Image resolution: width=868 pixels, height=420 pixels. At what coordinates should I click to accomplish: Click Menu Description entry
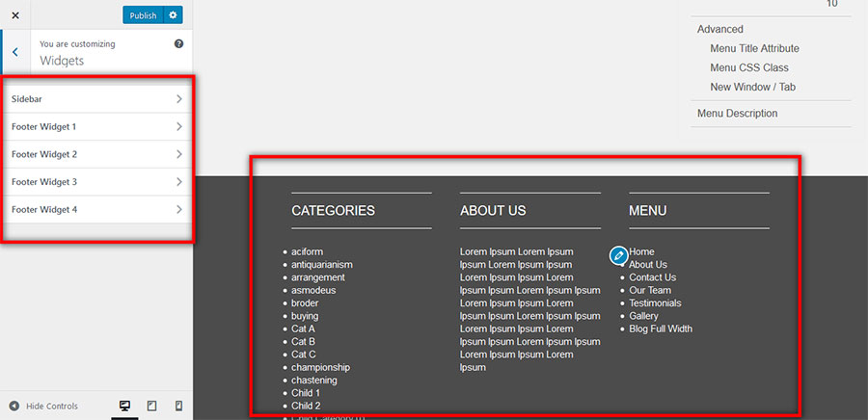(738, 114)
